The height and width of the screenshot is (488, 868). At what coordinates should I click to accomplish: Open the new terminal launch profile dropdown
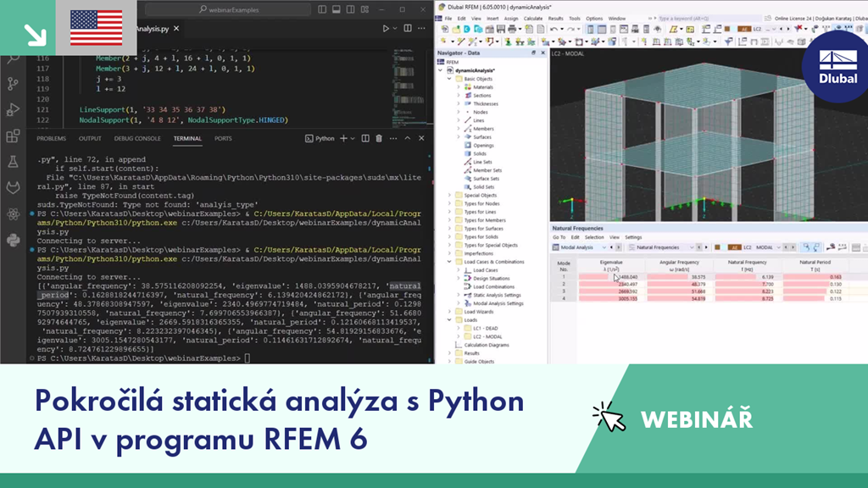point(353,138)
